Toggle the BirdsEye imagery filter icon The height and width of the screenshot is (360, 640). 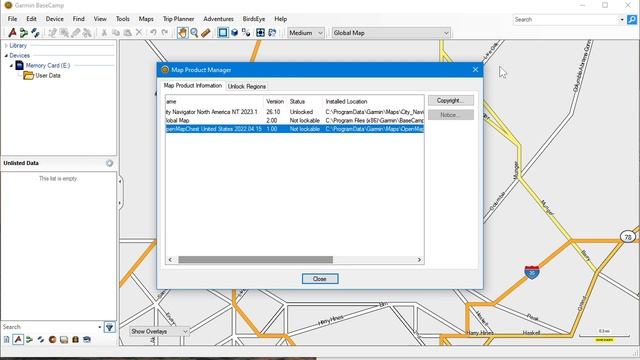coord(87,340)
